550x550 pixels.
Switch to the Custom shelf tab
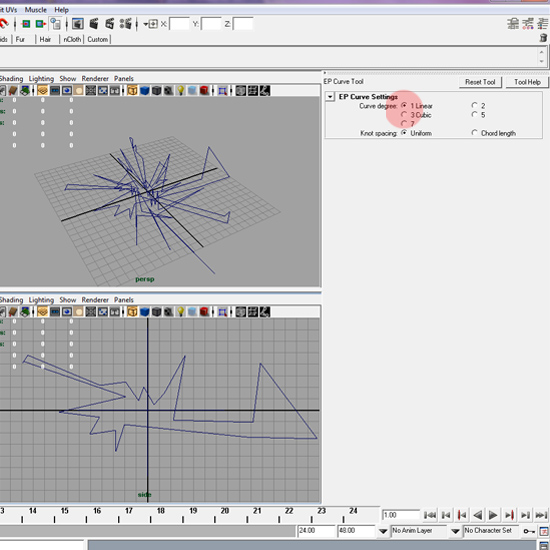[98, 39]
